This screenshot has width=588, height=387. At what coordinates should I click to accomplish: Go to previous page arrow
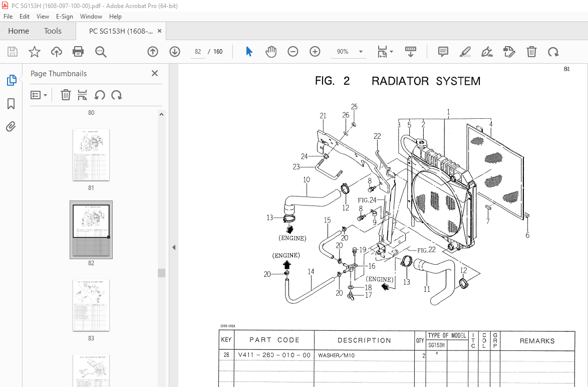[x=153, y=52]
